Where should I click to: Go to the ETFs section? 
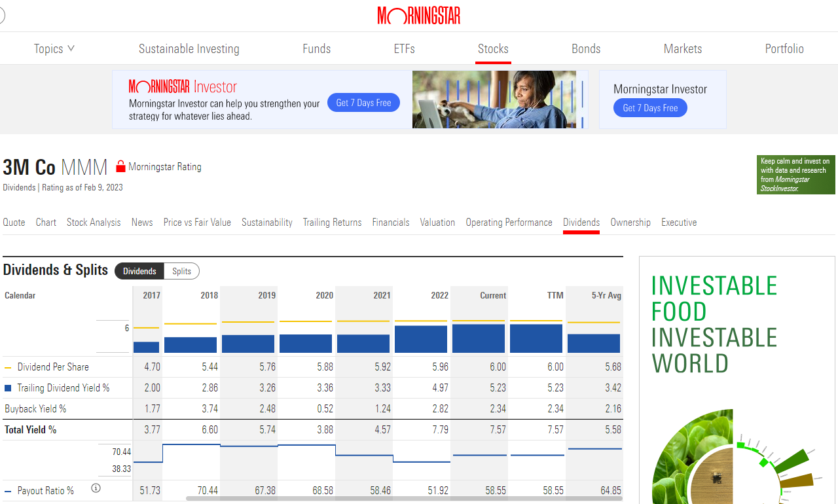click(x=404, y=48)
